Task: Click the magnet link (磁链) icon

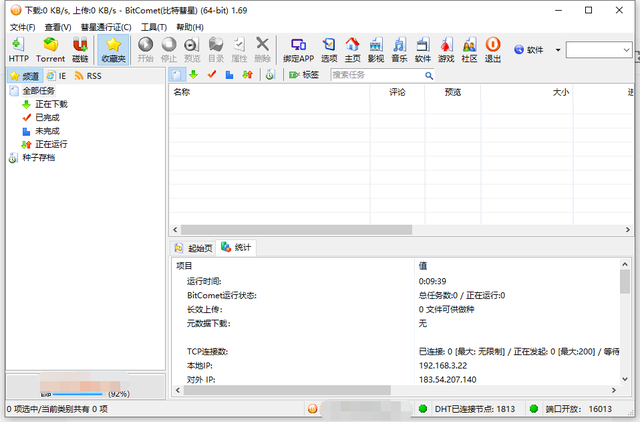Action: pos(80,50)
